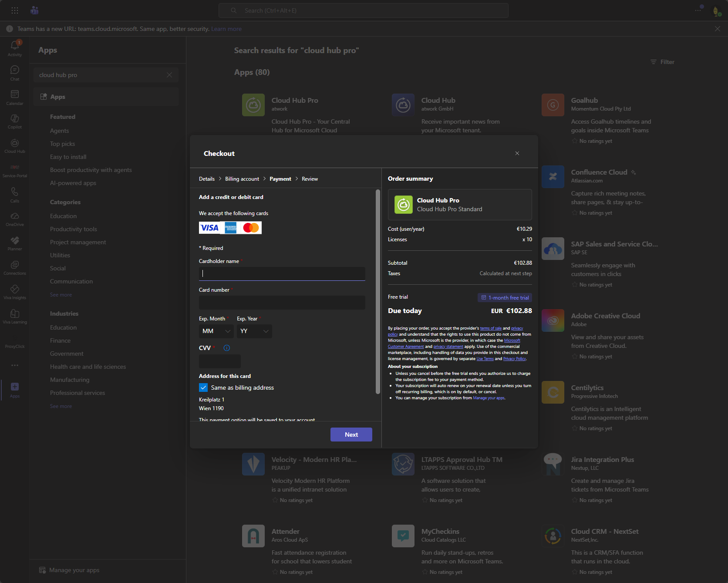Go to the Details checkout step

coord(207,179)
